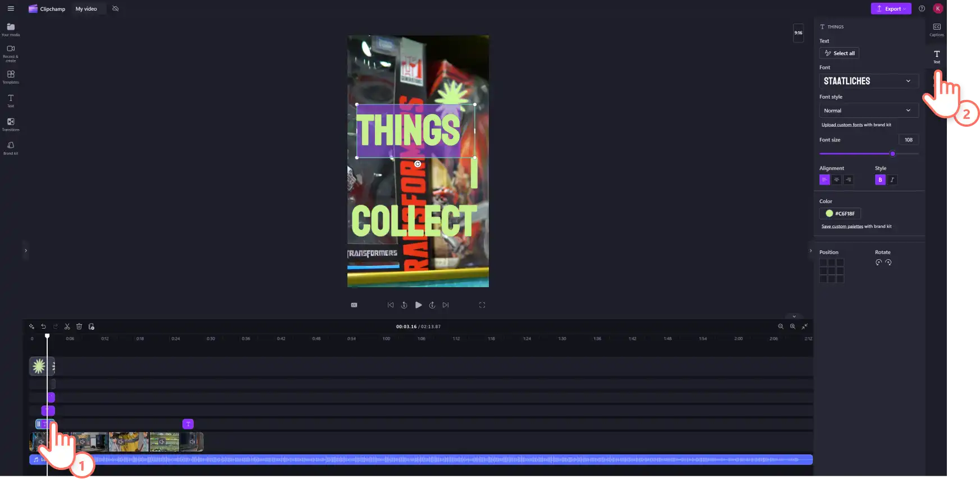
Task: Open the Captions tab on the right panel
Action: pyautogui.click(x=937, y=30)
